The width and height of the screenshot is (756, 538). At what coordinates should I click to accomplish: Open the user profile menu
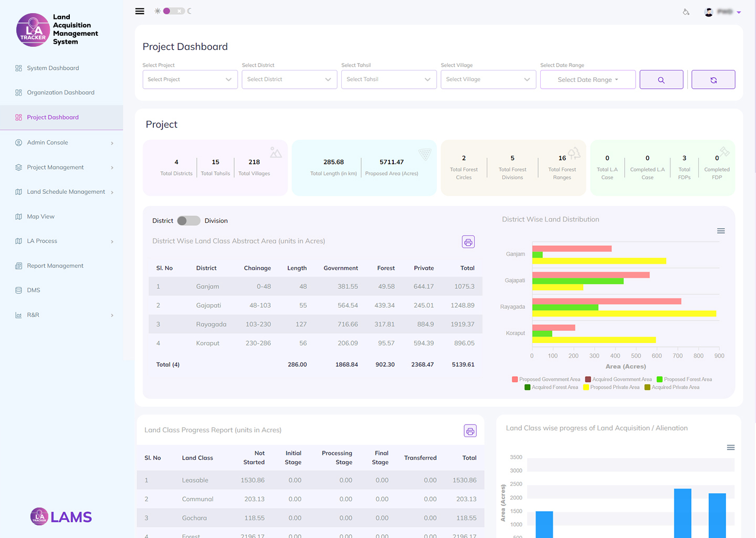click(x=722, y=12)
